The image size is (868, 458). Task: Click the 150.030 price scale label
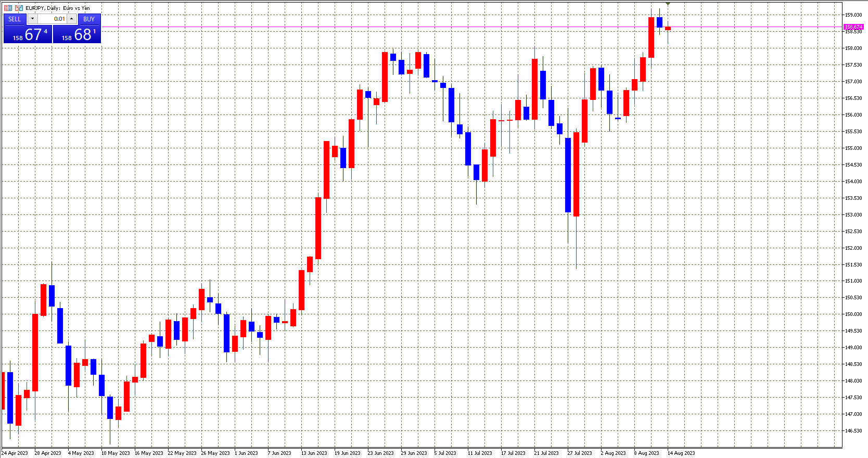[853, 314]
